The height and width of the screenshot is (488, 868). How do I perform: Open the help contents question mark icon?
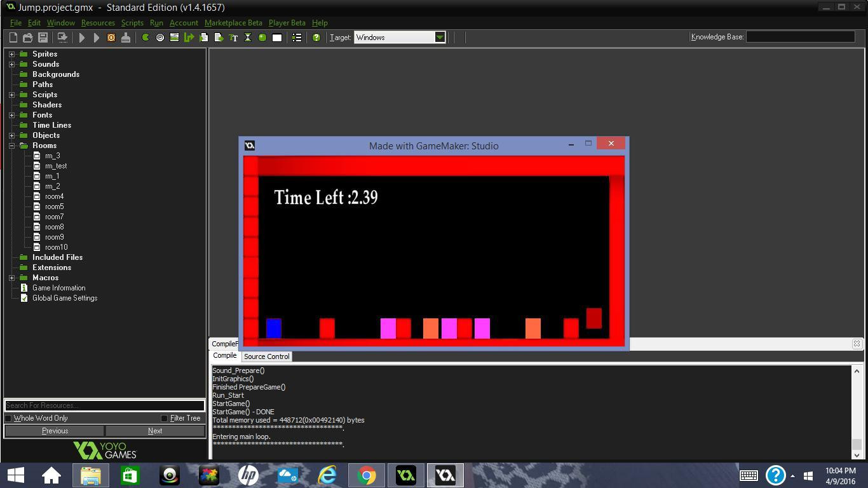coord(316,37)
